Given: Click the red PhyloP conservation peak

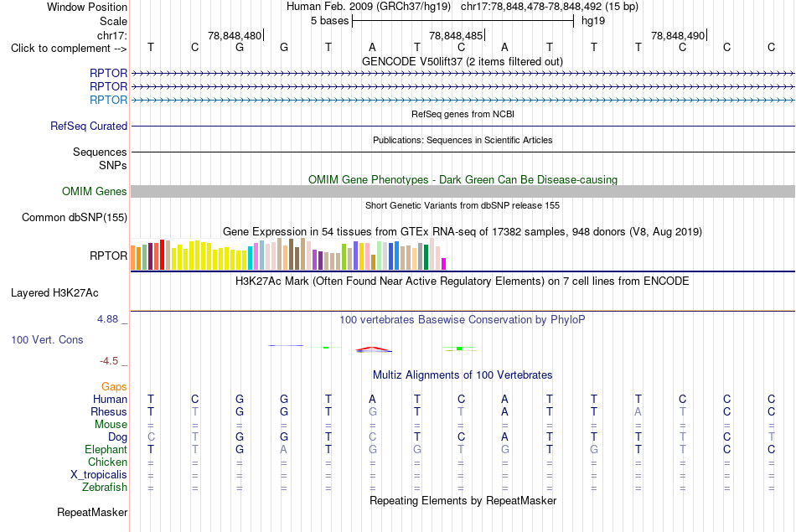Looking at the screenshot, I should [373, 349].
